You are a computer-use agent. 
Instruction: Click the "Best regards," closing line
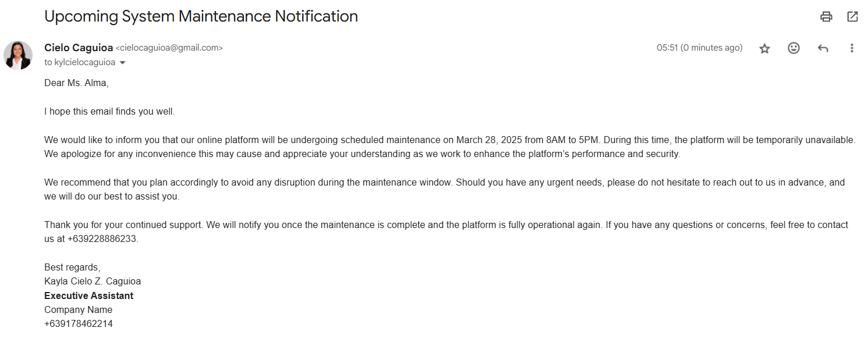(72, 268)
